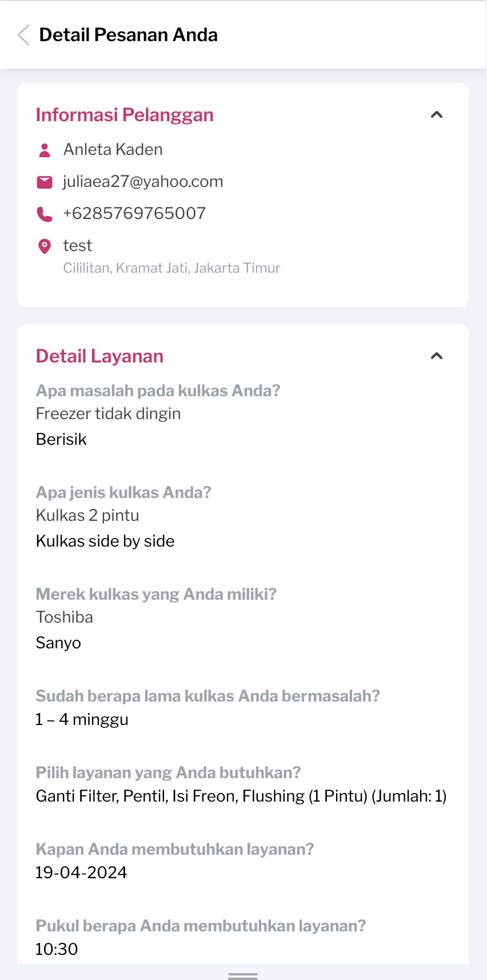The width and height of the screenshot is (487, 980).
Task: Click the Detail Layanan heading
Action: [99, 356]
